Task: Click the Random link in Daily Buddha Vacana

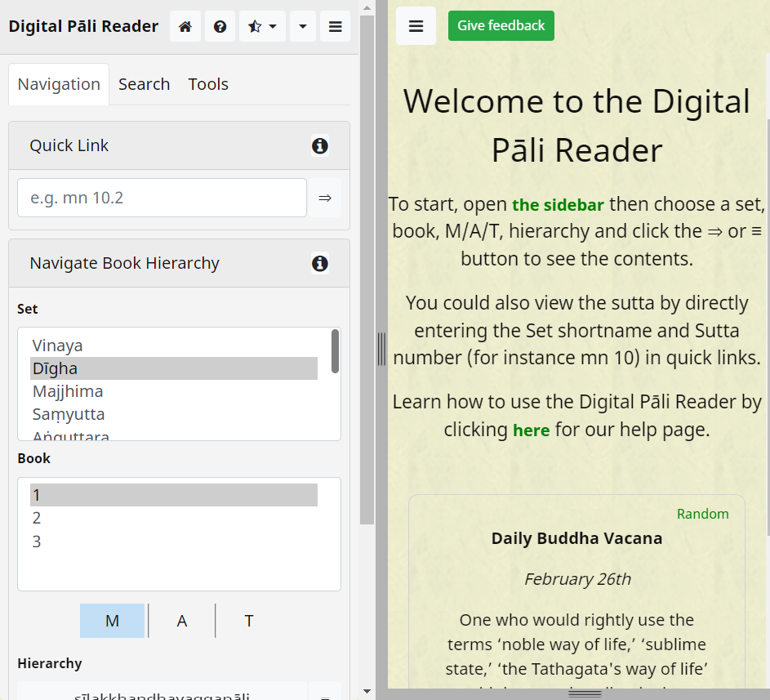Action: tap(703, 514)
